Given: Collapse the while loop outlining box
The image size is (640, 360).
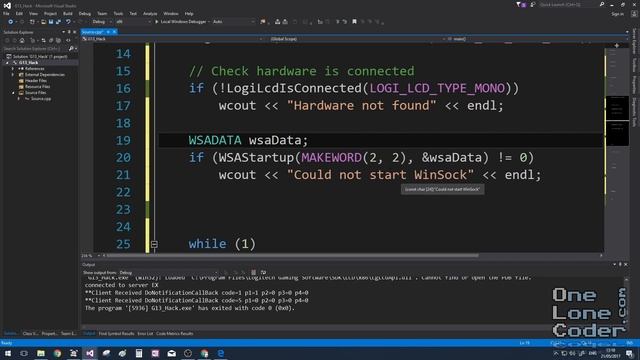Looking at the screenshot, I should tap(154, 244).
